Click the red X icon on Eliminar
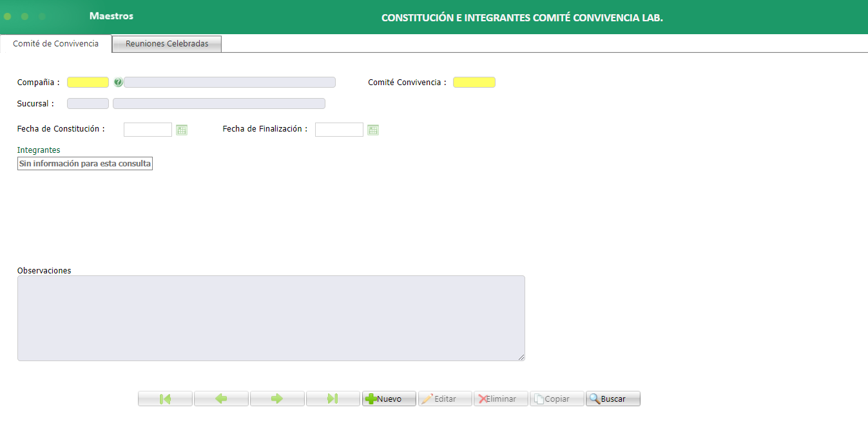868x434 pixels. [483, 398]
